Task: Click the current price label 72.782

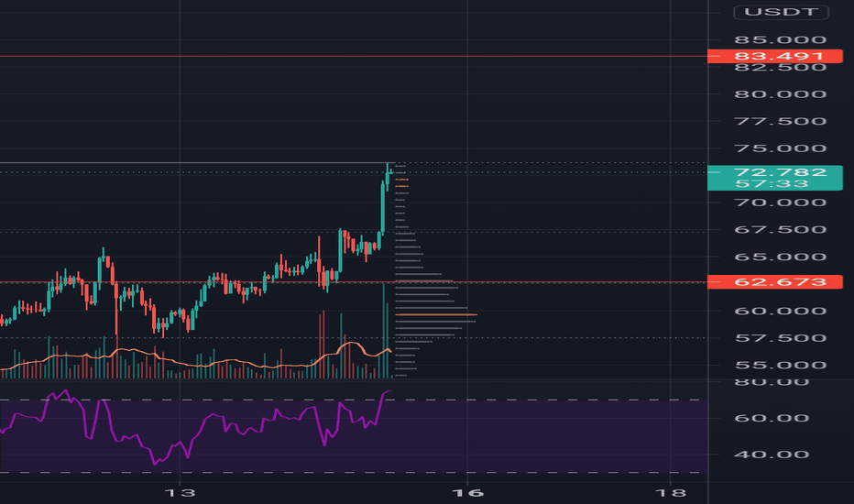Action: 780,172
